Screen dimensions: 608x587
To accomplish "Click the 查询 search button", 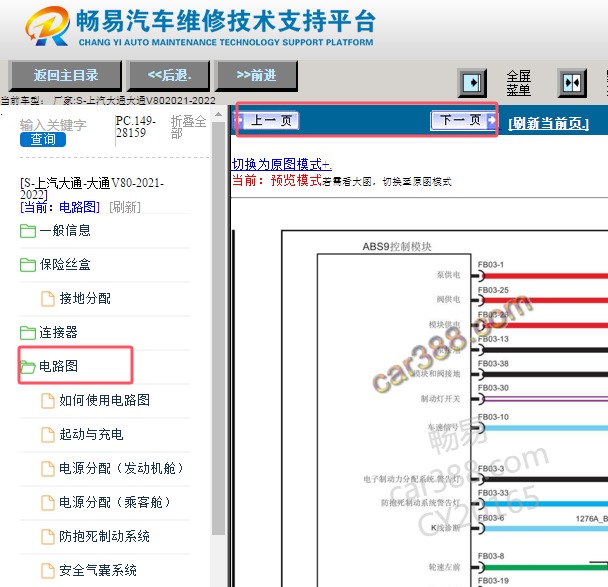I will tap(43, 139).
